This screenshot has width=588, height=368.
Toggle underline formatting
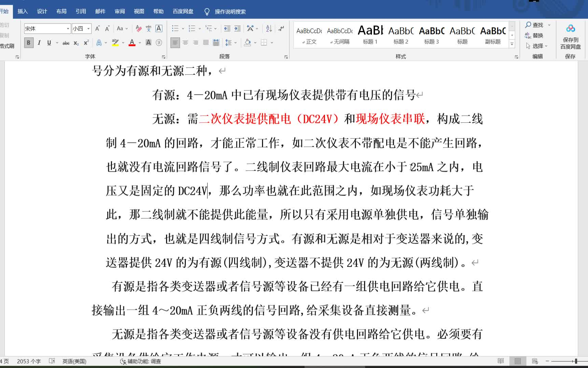tap(49, 43)
